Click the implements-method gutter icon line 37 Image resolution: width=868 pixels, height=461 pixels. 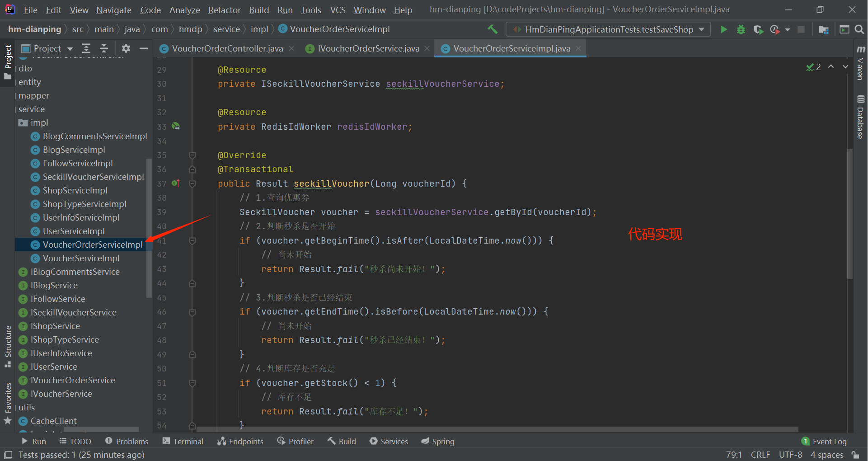(x=176, y=183)
